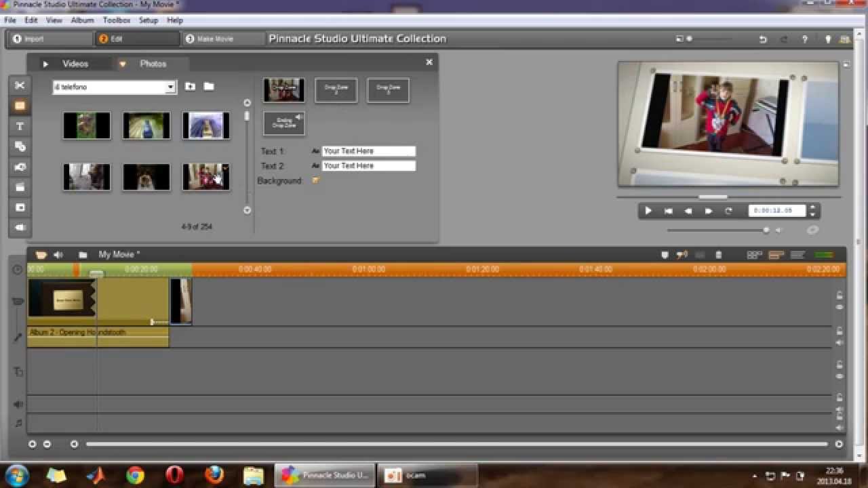Adjust the top preview size slider

click(x=690, y=39)
